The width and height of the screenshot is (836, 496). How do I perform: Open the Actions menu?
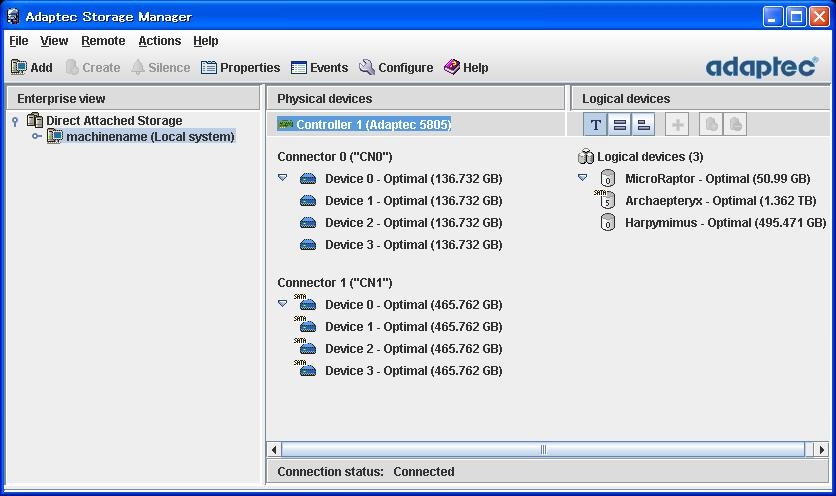tap(159, 41)
